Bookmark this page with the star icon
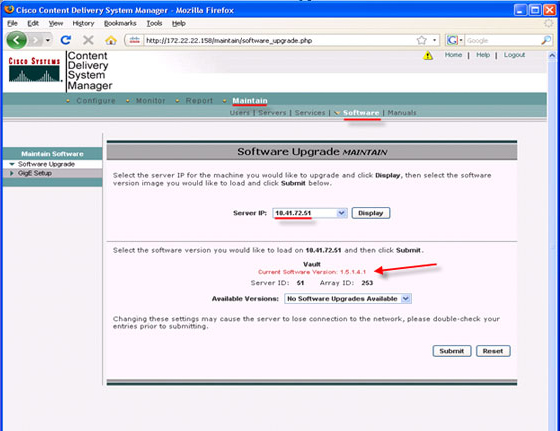The width and height of the screenshot is (560, 431). tap(422, 40)
